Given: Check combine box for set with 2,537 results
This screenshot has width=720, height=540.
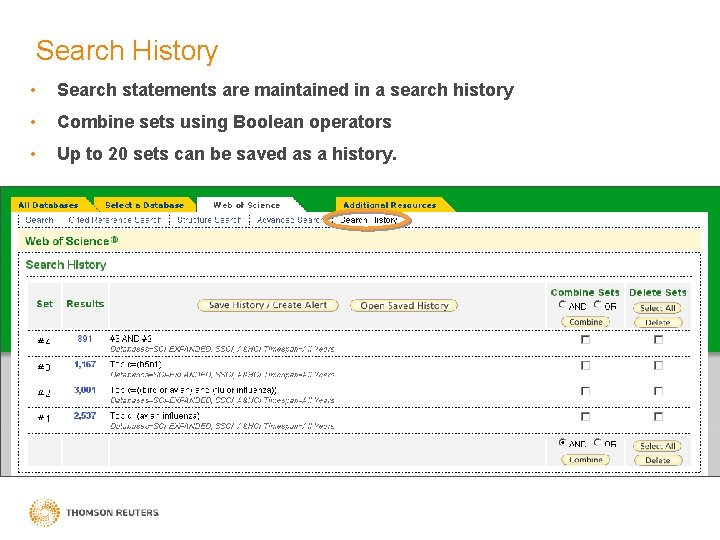Looking at the screenshot, I should (585, 416).
